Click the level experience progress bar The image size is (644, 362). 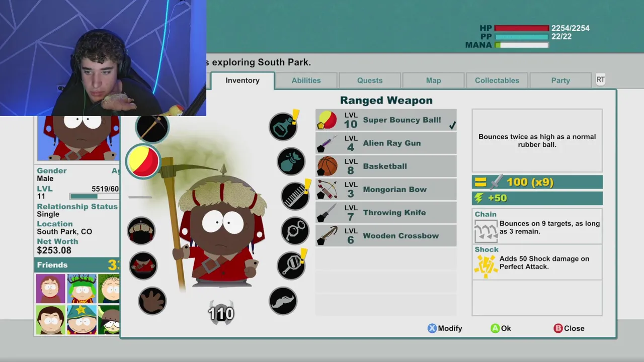pos(95,197)
